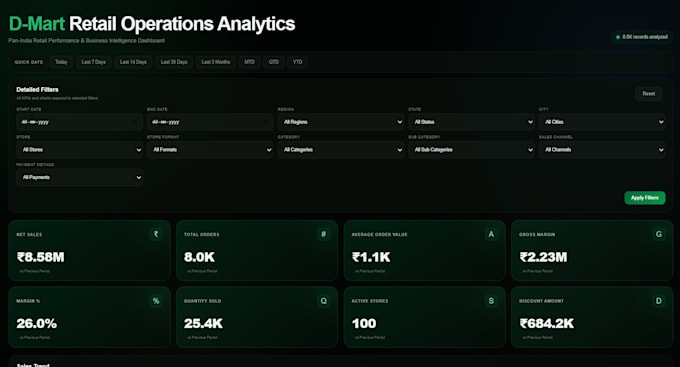The width and height of the screenshot is (680, 367).
Task: Click the D icon on Discount Amount card
Action: [x=659, y=301]
